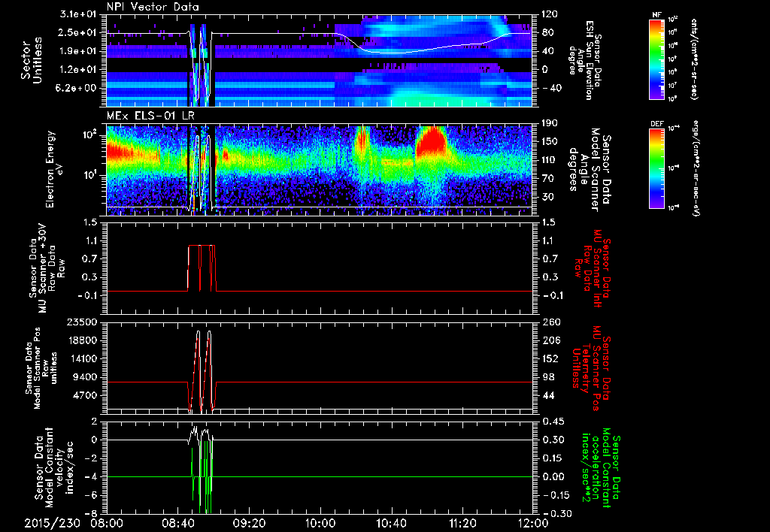Click the "2015/230" date label
The height and width of the screenshot is (532, 770).
pyautogui.click(x=53, y=524)
